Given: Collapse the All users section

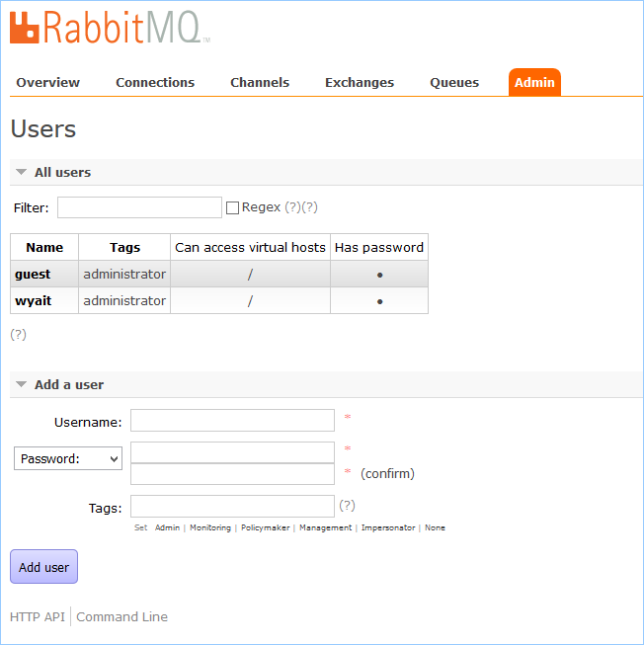Looking at the screenshot, I should pyautogui.click(x=62, y=172).
